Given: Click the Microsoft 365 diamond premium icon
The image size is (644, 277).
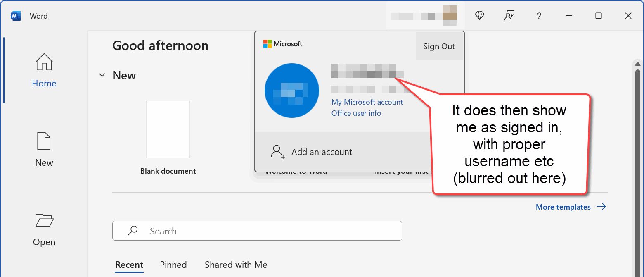Looking at the screenshot, I should (479, 16).
